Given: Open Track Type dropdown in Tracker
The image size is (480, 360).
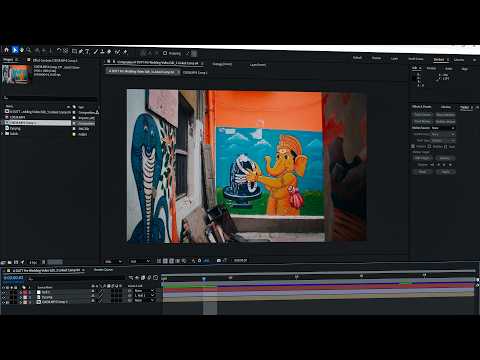Looking at the screenshot, I should tap(443, 140).
